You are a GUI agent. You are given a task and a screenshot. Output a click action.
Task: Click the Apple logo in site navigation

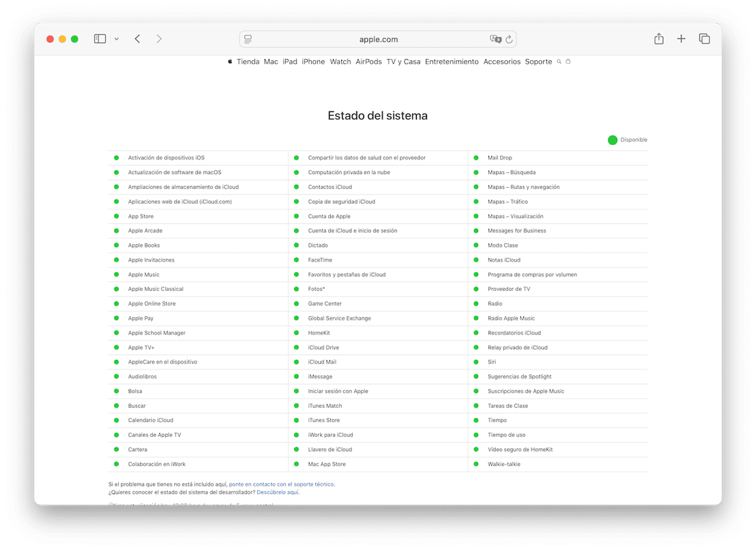230,62
